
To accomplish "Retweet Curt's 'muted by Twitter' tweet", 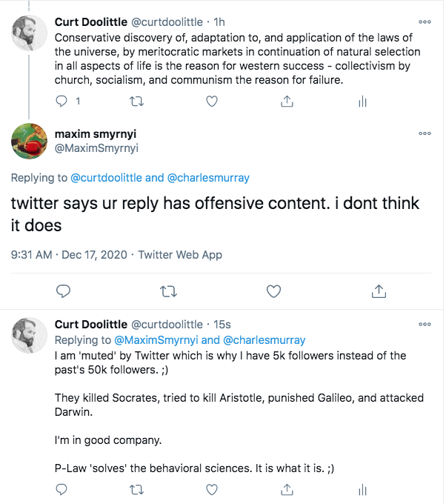I will point(137,489).
